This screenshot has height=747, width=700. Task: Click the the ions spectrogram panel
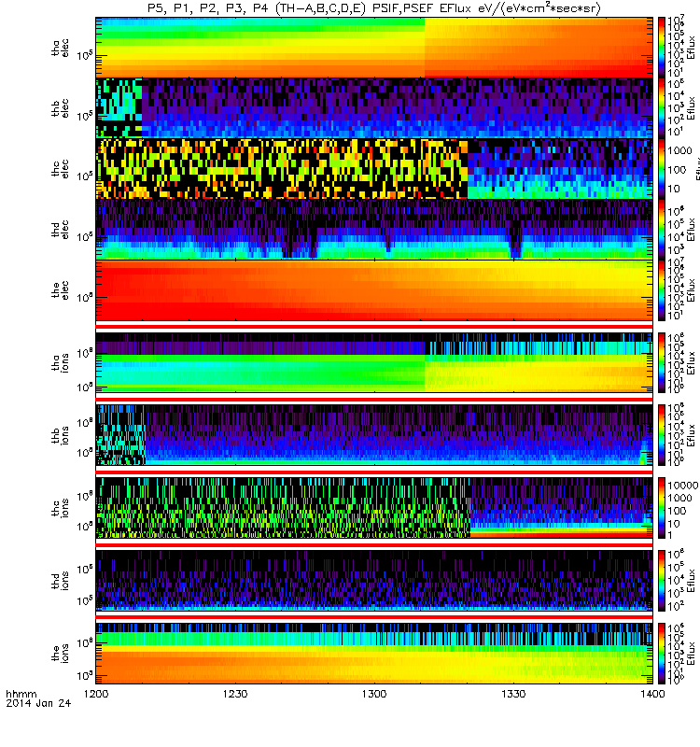[x=374, y=654]
